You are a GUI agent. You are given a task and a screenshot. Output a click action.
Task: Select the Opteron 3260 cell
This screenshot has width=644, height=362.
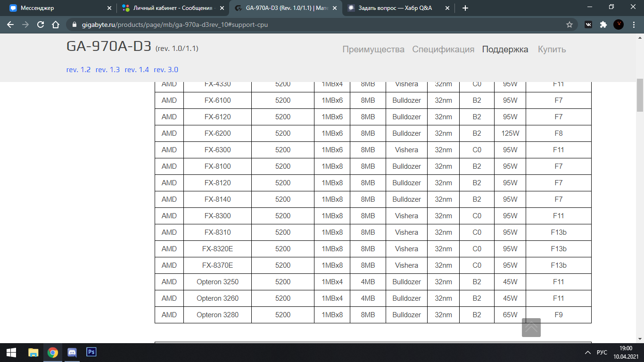pos(217,298)
